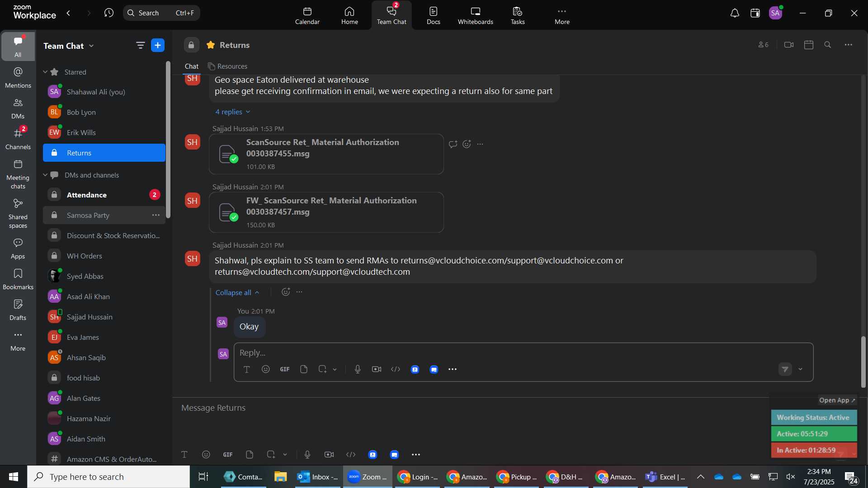Image resolution: width=868 pixels, height=488 pixels.
Task: Open GIF picker in main message box
Action: click(x=228, y=455)
